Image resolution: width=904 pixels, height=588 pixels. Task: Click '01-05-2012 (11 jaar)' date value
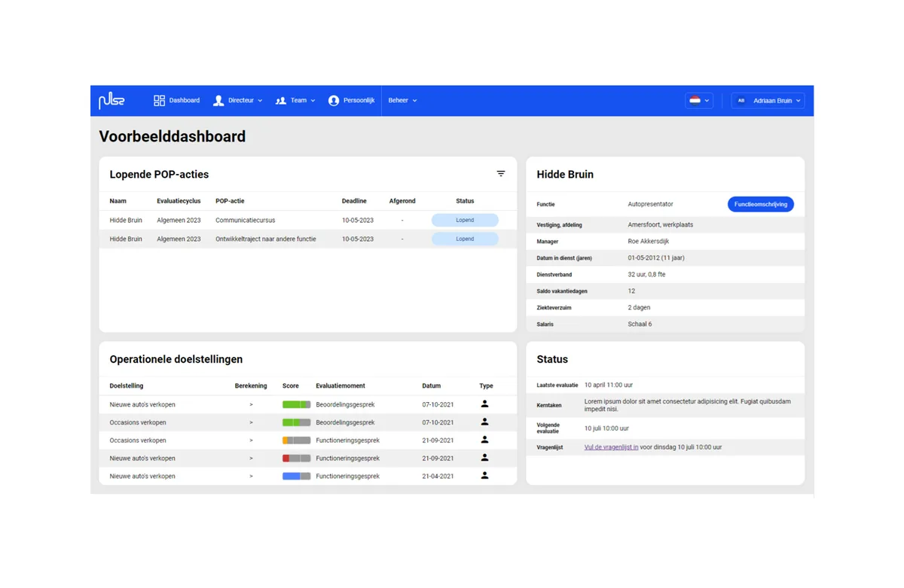656,257
